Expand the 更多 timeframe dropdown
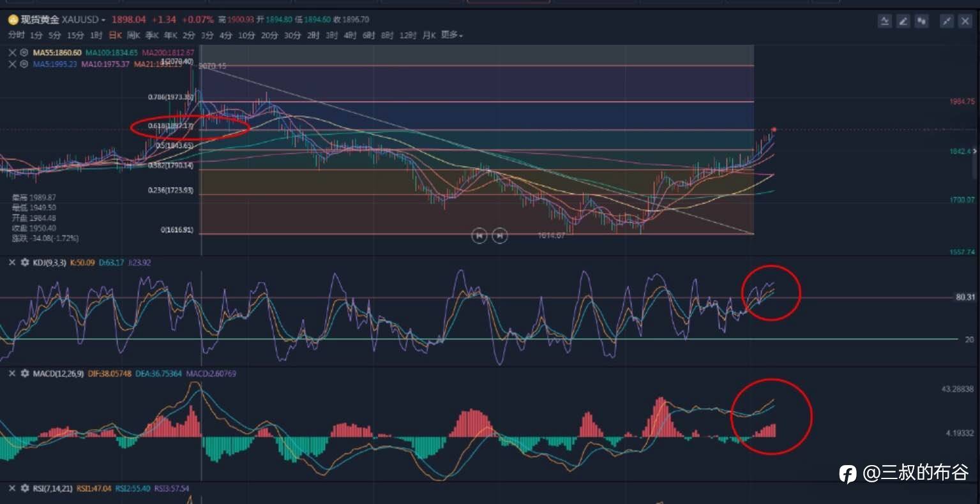The height and width of the screenshot is (504, 980). tap(452, 35)
